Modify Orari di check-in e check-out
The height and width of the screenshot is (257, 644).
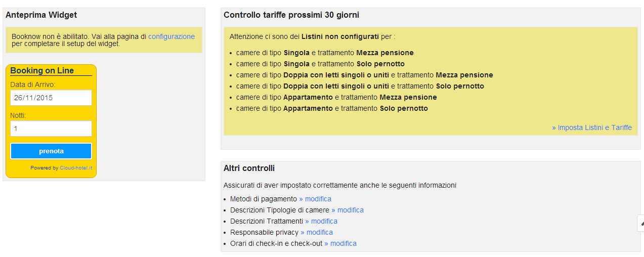pyautogui.click(x=340, y=243)
